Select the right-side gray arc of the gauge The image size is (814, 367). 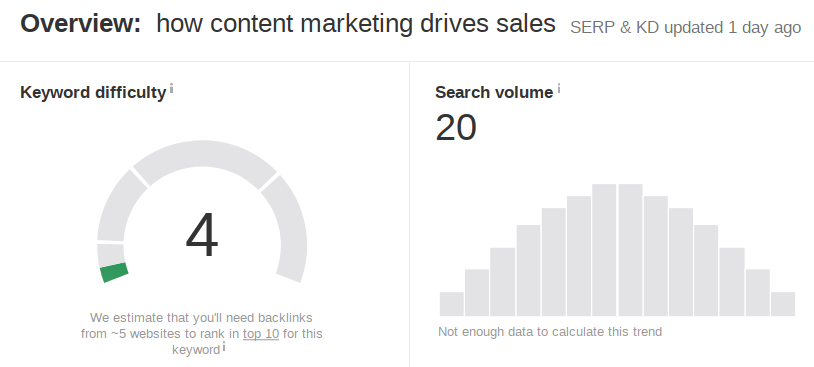click(x=286, y=228)
